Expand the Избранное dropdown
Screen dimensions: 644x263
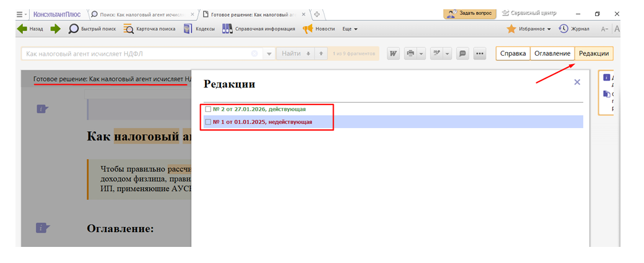point(528,28)
